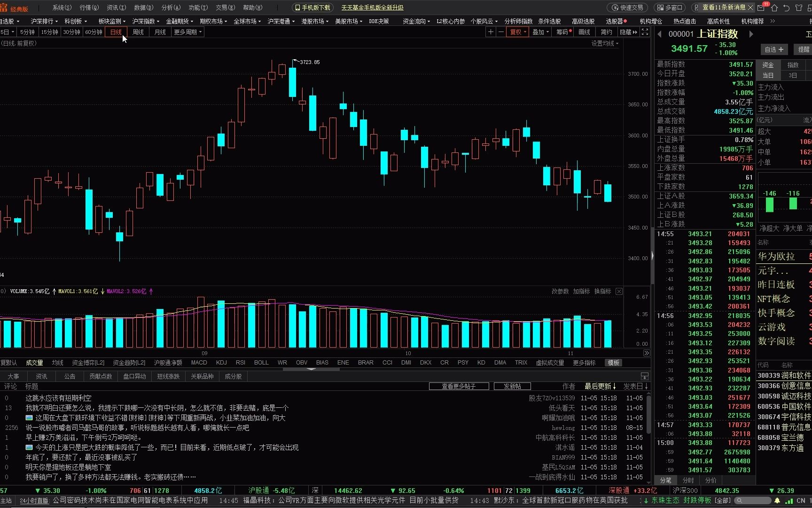
Task: Click double-arrow at chart timeline end
Action: coord(647,353)
